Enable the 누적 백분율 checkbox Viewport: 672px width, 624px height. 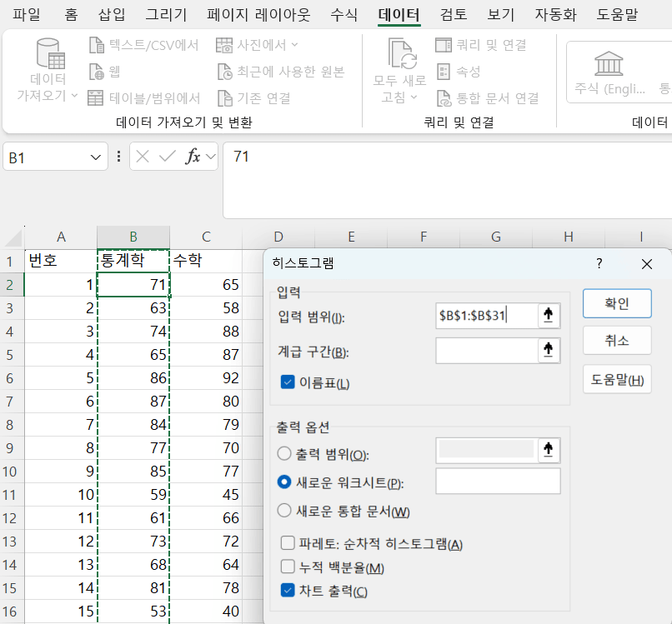[x=288, y=567]
